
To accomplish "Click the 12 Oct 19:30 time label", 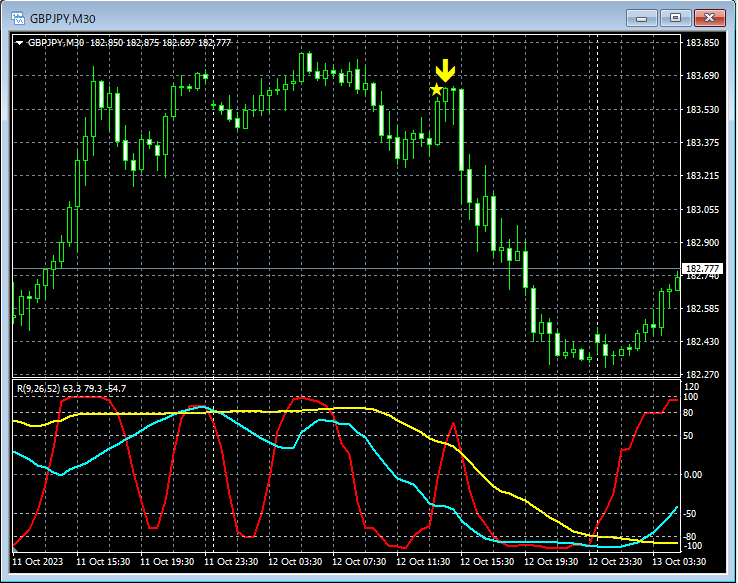I will pos(551,562).
